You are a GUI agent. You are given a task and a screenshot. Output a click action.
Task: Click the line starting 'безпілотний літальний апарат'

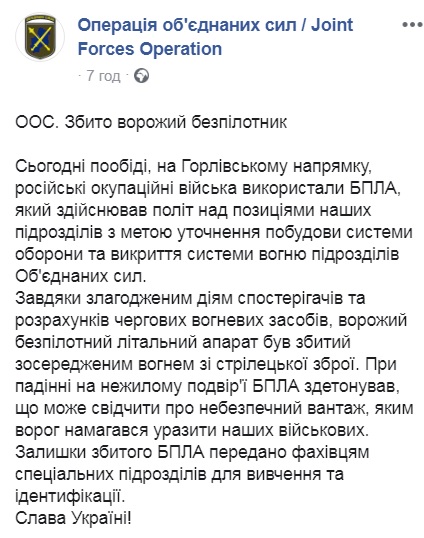tap(183, 342)
